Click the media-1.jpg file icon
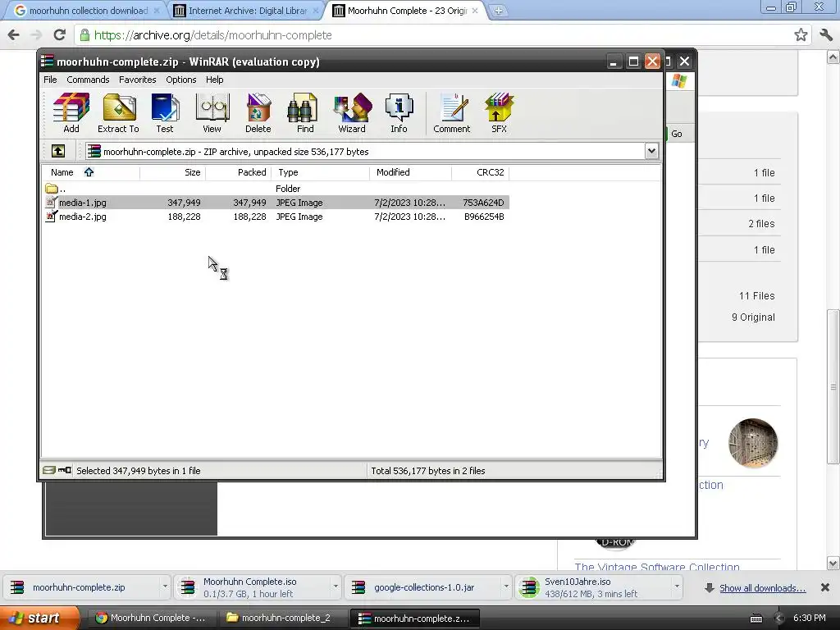This screenshot has width=840, height=630. pos(52,203)
